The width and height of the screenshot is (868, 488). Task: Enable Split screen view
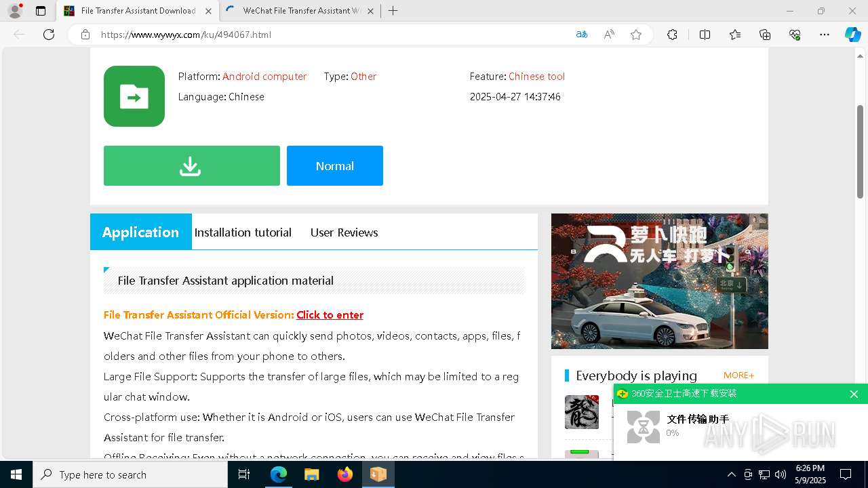click(x=705, y=35)
